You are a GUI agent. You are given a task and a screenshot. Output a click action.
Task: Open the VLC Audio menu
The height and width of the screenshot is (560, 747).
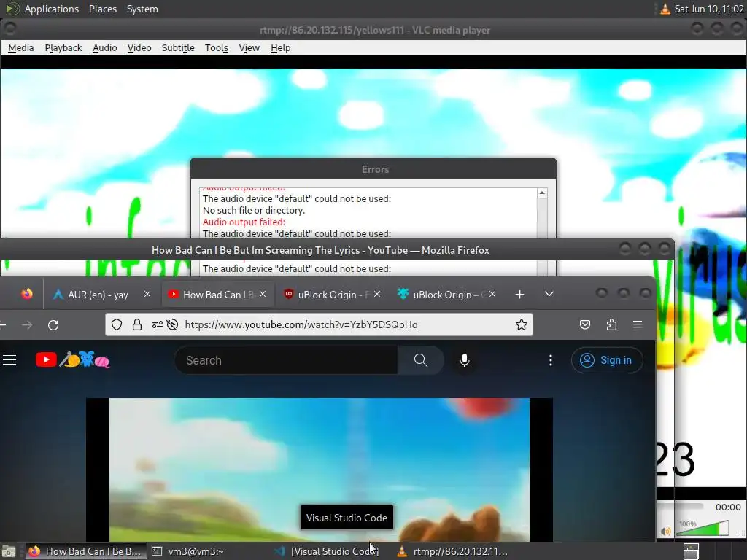pos(105,47)
